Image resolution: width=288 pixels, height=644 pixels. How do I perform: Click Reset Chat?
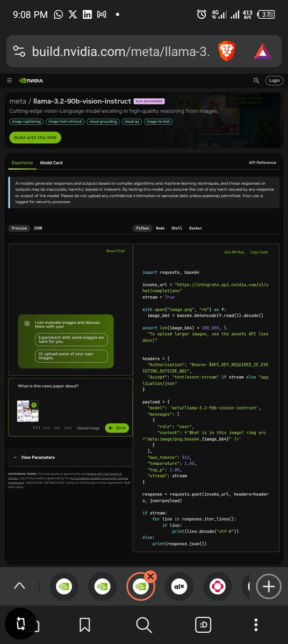pos(116,251)
